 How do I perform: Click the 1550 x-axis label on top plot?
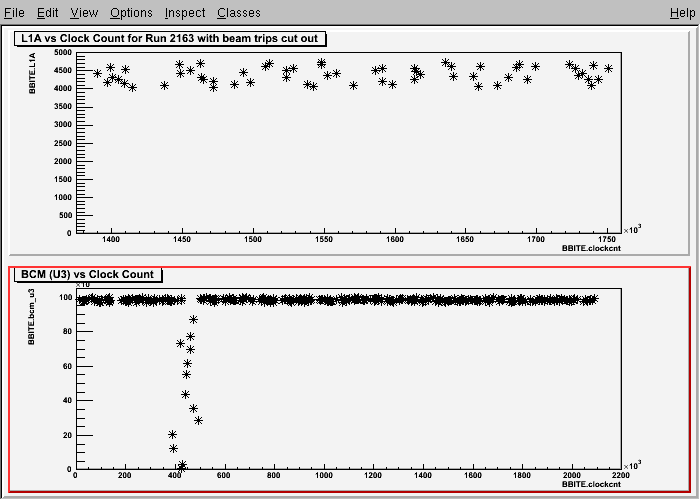(x=324, y=239)
